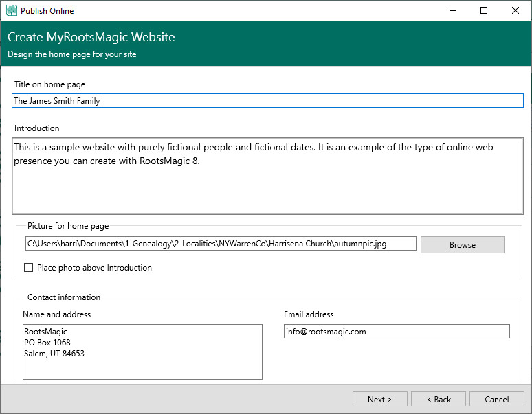Maximize the Publish Online window
Screen dimensions: 532x414
(x=484, y=10)
